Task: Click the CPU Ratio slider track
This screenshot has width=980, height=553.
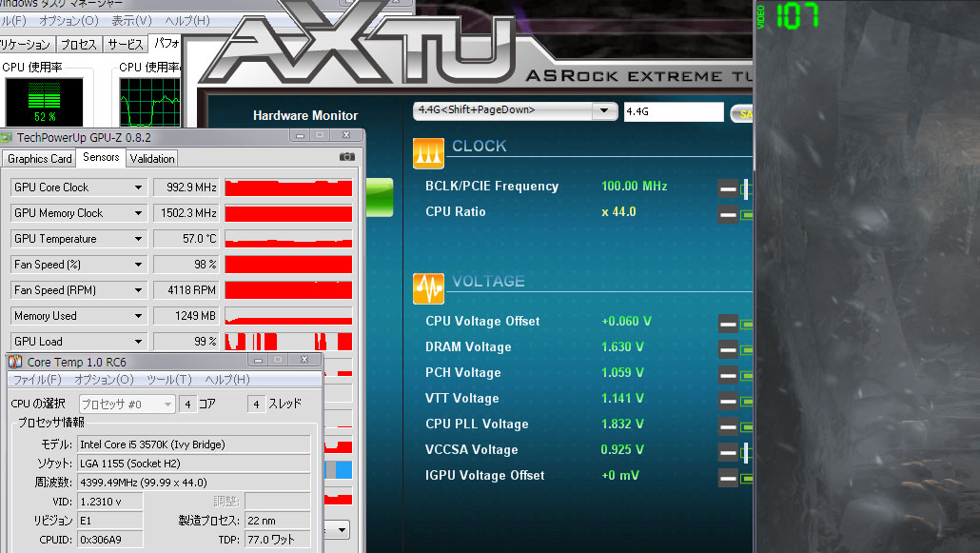Action: pos(747,214)
